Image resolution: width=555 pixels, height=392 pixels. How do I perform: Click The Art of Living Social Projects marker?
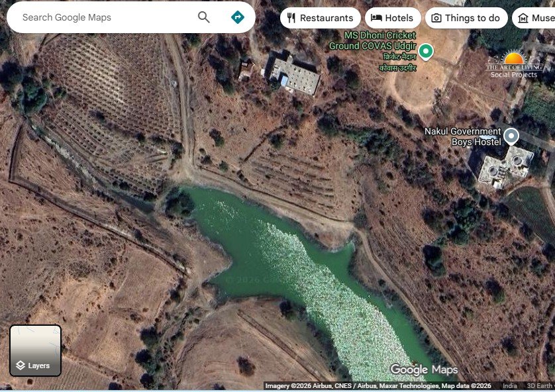tap(515, 64)
